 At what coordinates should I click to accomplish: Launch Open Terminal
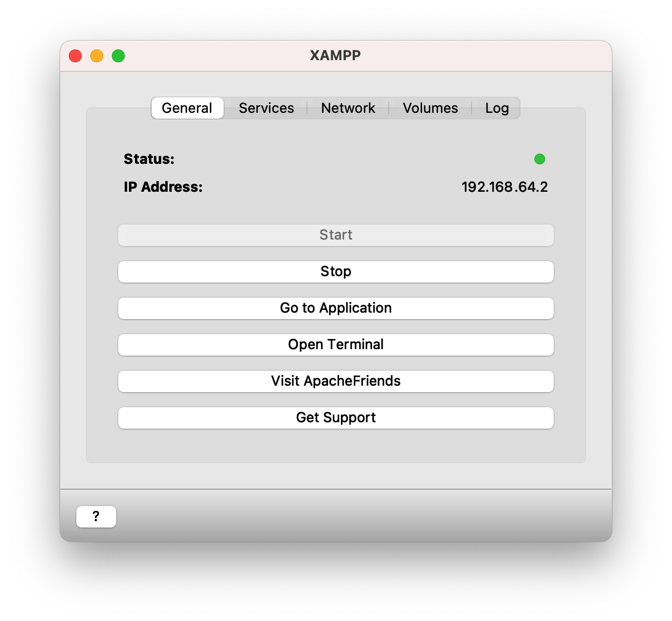[x=336, y=345]
